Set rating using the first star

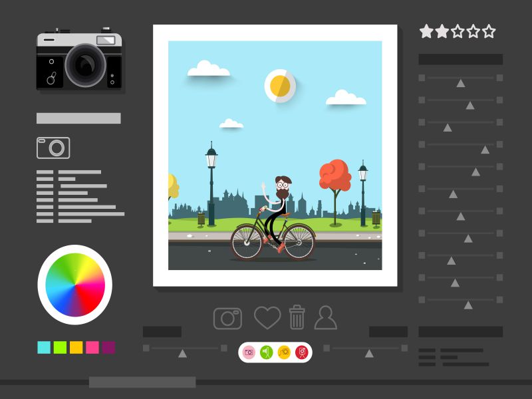coord(426,31)
